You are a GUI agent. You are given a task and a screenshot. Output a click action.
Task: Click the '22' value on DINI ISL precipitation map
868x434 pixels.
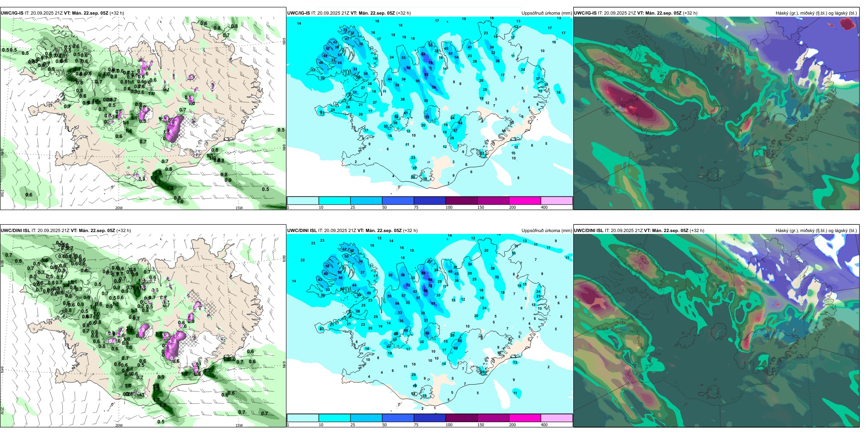point(302,260)
